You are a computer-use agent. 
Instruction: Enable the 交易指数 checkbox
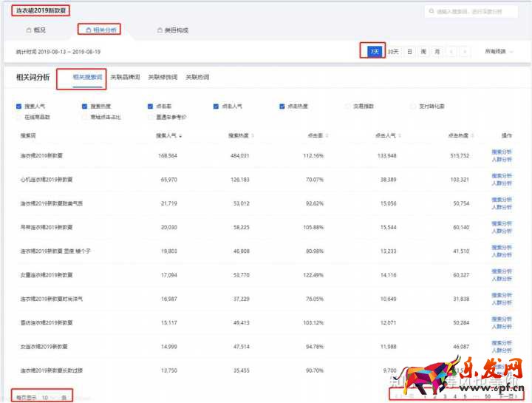(347, 106)
